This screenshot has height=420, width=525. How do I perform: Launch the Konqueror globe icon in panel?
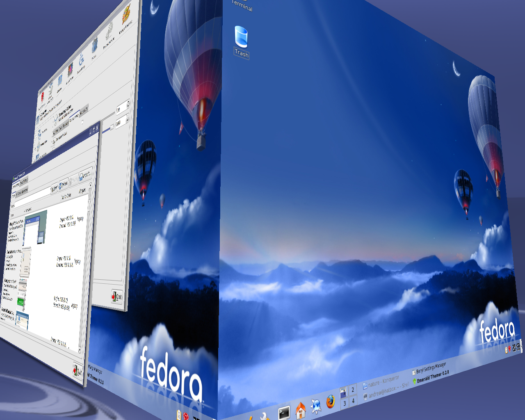(316, 406)
